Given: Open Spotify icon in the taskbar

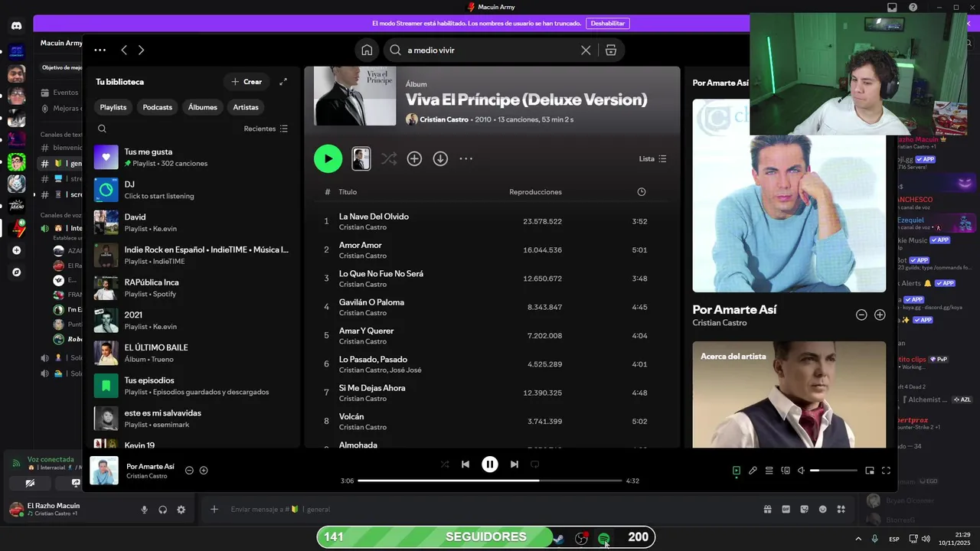Looking at the screenshot, I should 604,539.
